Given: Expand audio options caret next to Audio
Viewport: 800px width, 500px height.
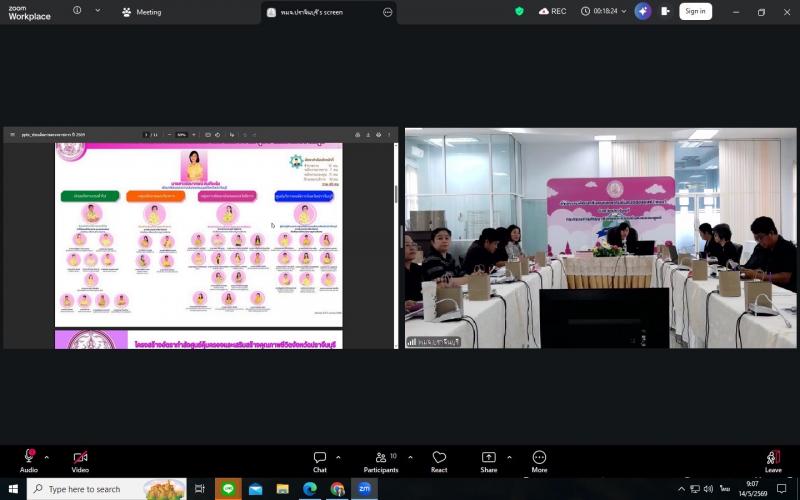Looking at the screenshot, I should click(46, 457).
